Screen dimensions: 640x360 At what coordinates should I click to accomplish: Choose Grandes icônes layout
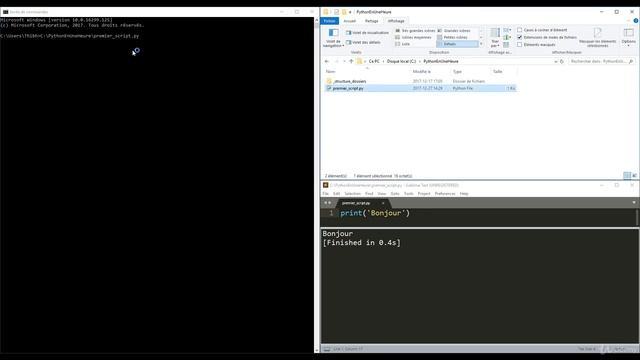(454, 31)
